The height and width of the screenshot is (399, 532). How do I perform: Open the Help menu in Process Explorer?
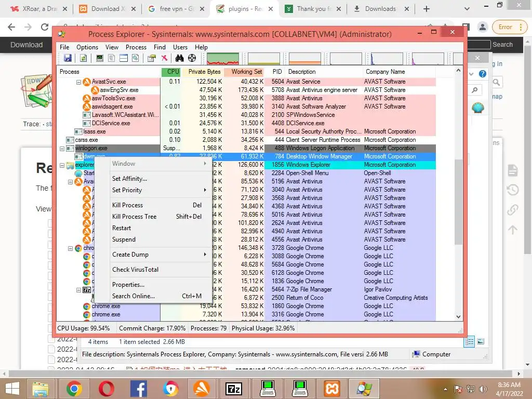[201, 47]
